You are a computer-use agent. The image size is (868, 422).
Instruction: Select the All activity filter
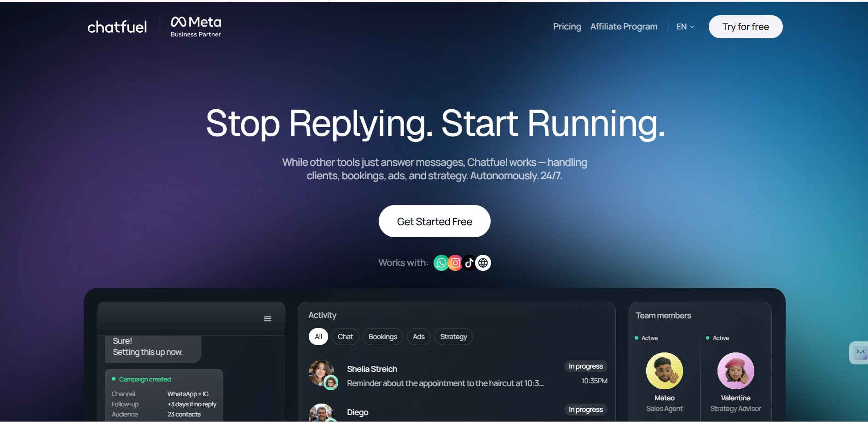(x=318, y=337)
